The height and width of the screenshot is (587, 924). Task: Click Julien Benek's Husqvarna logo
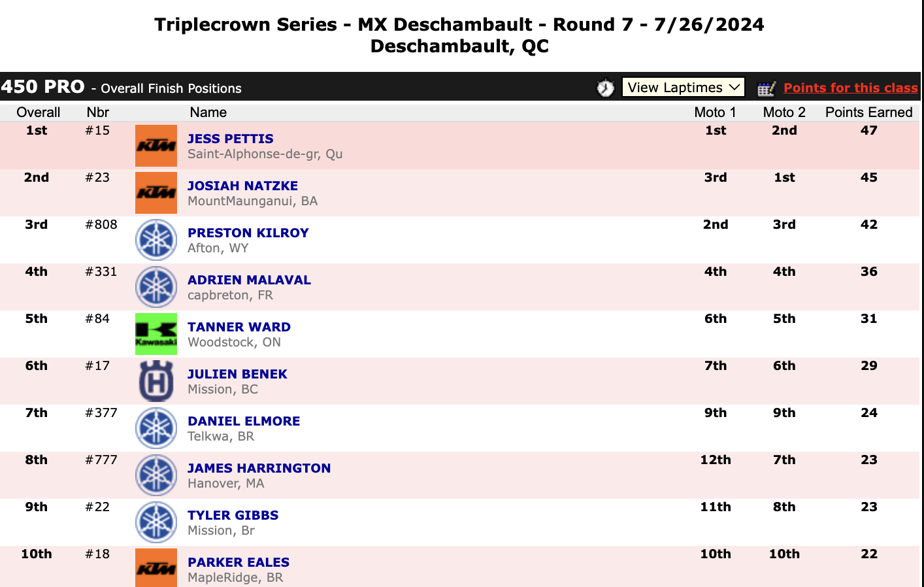click(x=156, y=381)
